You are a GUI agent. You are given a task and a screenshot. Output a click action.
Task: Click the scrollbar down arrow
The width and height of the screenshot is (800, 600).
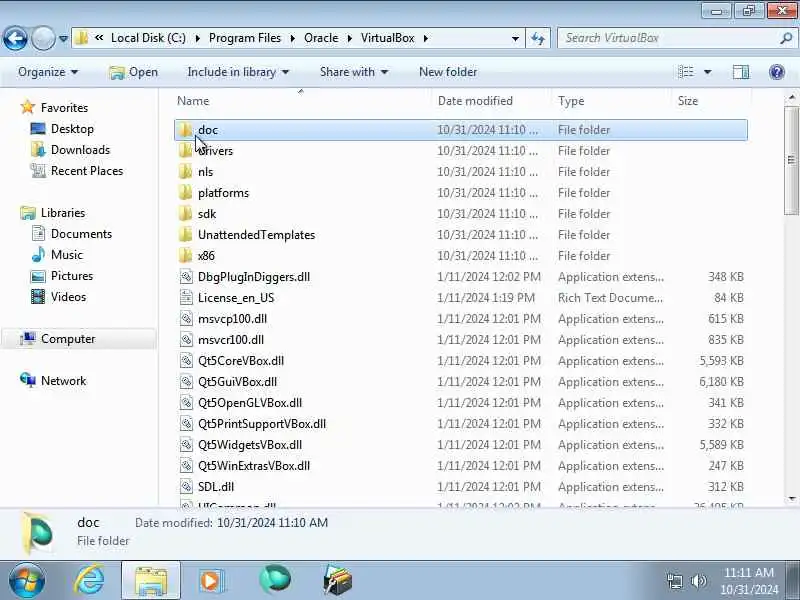point(791,499)
